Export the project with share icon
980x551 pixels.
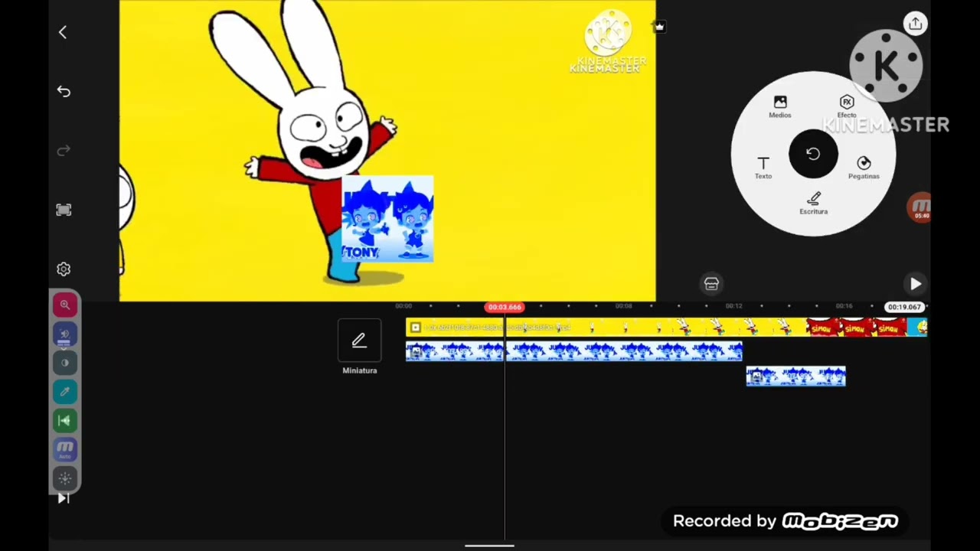coord(916,24)
